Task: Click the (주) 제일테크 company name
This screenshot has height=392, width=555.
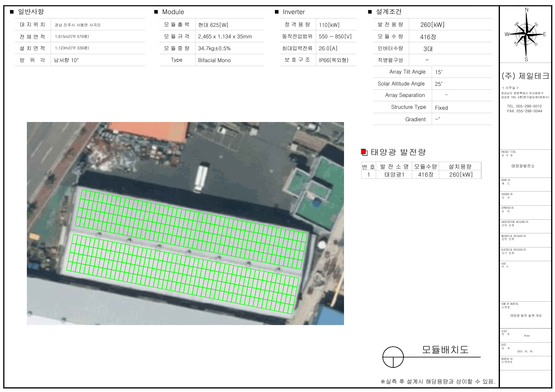Action: 525,76
